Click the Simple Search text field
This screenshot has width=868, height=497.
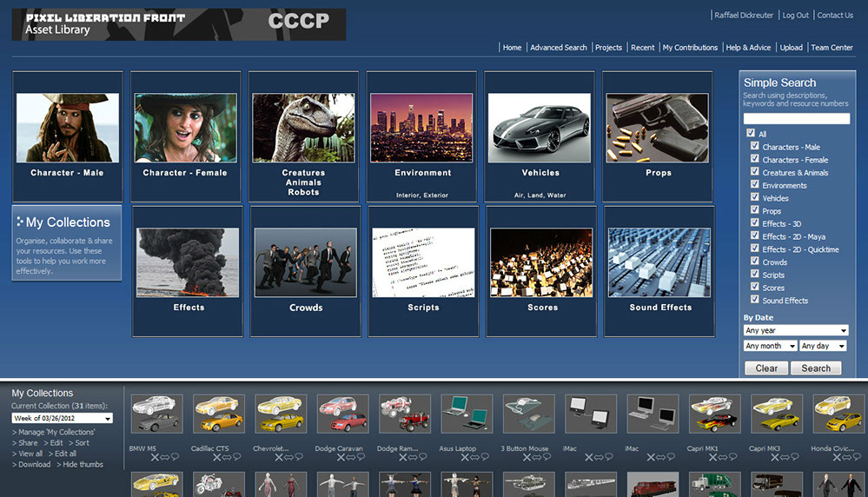coord(796,119)
